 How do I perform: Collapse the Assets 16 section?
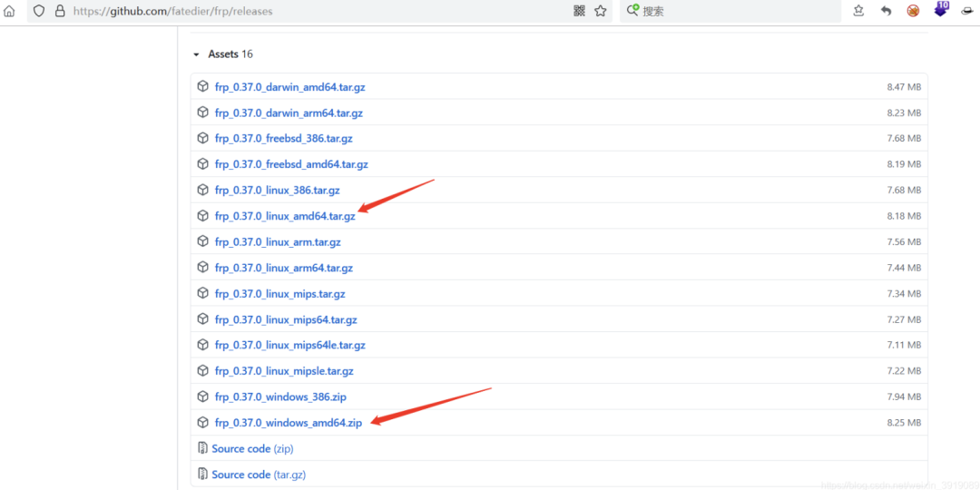222,54
